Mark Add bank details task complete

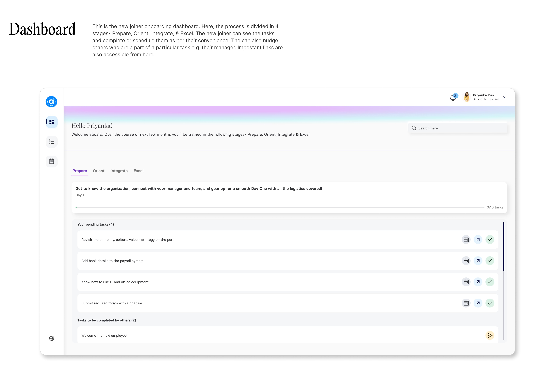click(x=490, y=261)
